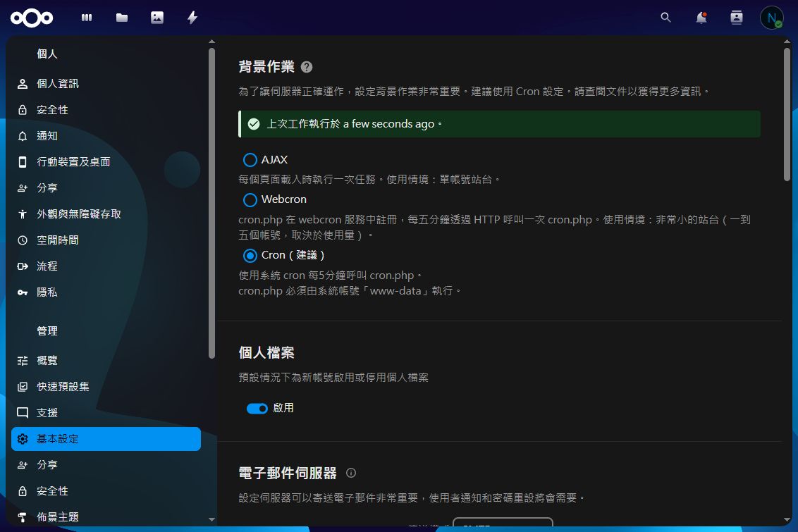Click the 背景作業 section heading
This screenshot has height=532, width=798.
pyautogui.click(x=266, y=67)
